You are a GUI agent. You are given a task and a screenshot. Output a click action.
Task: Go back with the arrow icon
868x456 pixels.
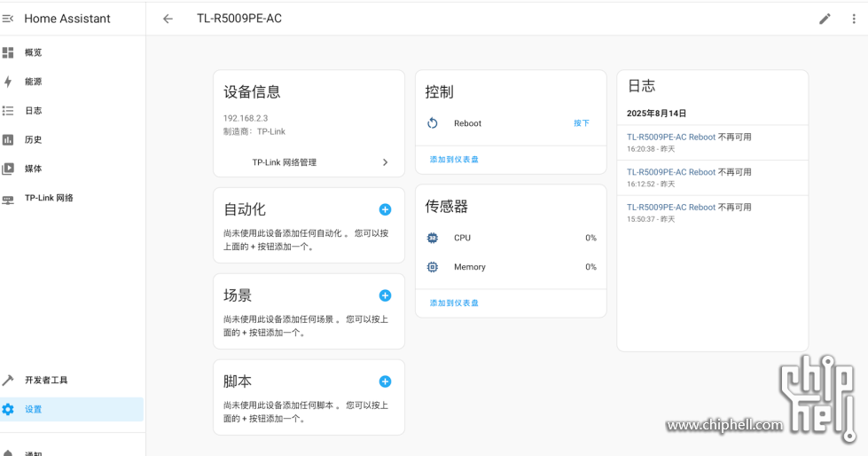168,19
